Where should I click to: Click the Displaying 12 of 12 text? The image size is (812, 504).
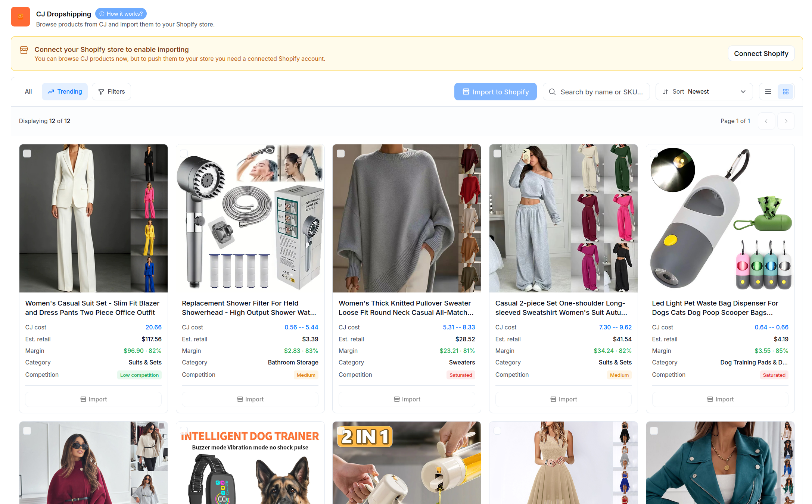(x=44, y=121)
